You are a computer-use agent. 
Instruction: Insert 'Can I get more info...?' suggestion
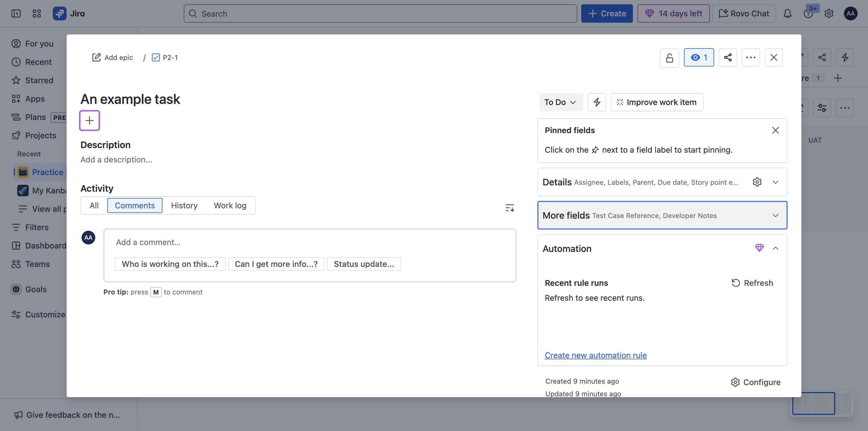276,264
